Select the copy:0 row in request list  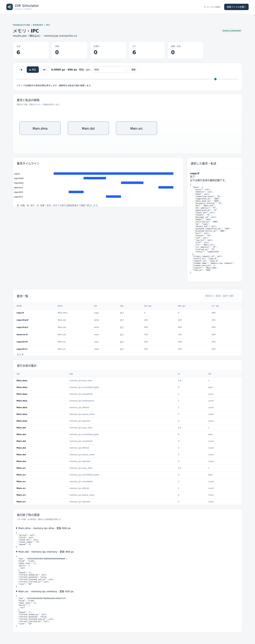coord(127,313)
